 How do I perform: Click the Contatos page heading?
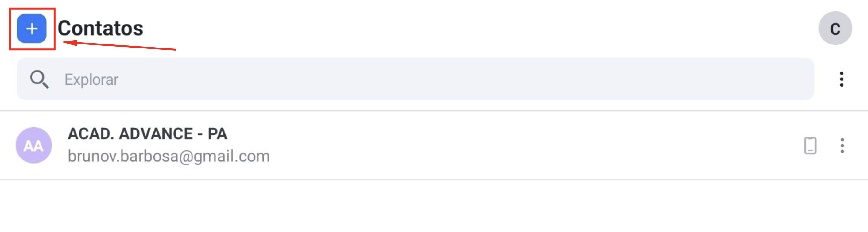point(100,28)
